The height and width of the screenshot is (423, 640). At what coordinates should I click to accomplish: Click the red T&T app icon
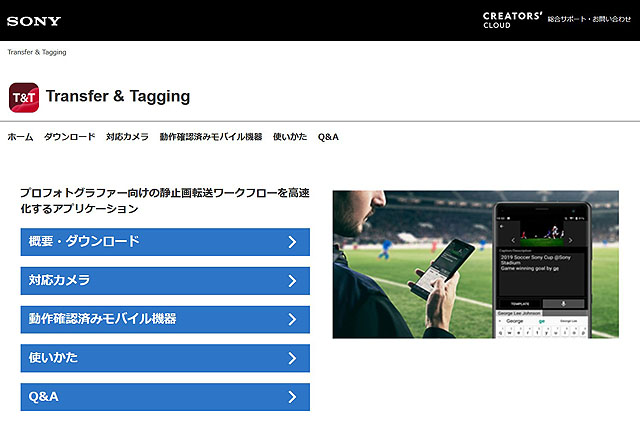pos(24,97)
